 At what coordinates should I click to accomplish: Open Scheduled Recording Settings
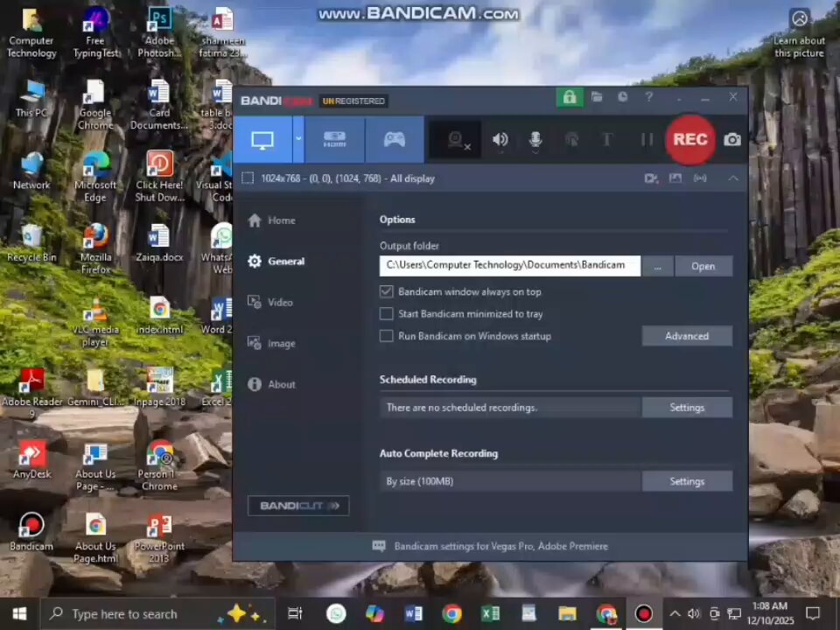click(687, 408)
